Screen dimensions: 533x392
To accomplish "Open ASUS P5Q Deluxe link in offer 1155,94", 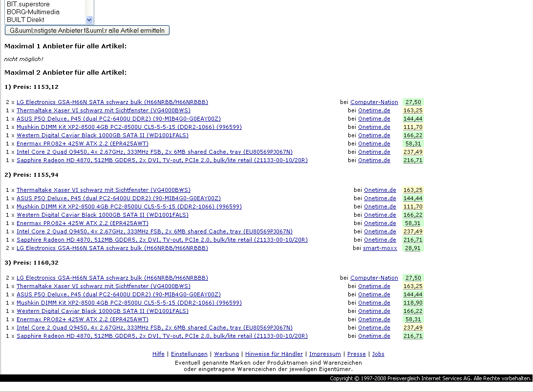I will 119,198.
